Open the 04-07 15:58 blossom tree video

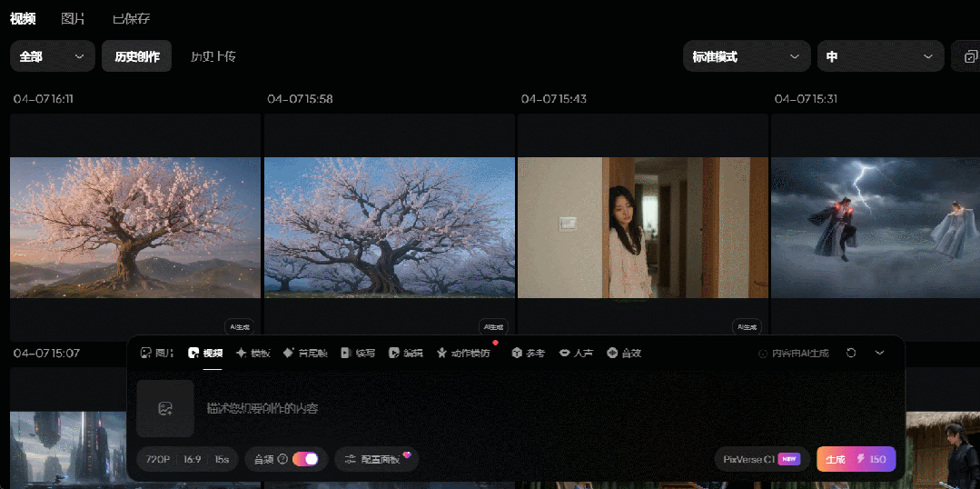pos(390,227)
